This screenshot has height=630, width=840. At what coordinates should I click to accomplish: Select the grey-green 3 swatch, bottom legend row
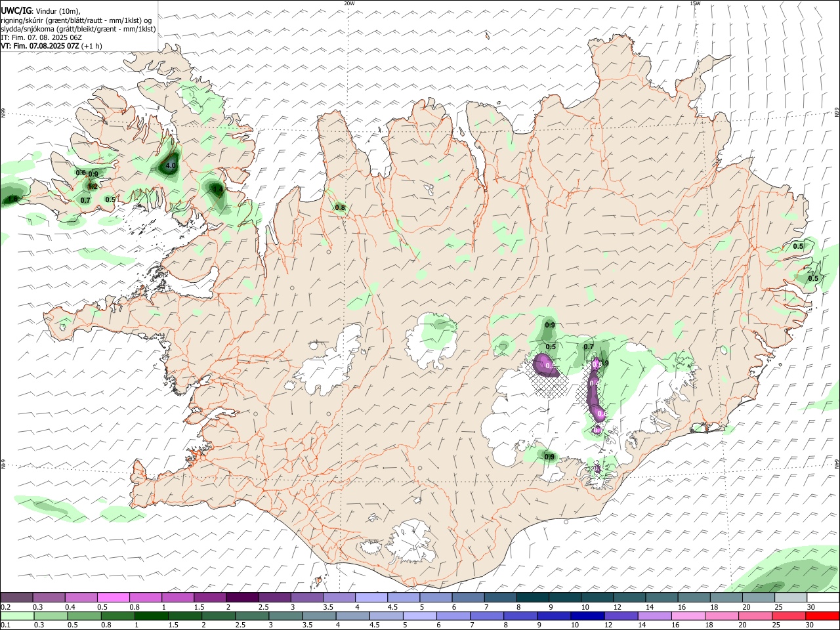click(285, 616)
